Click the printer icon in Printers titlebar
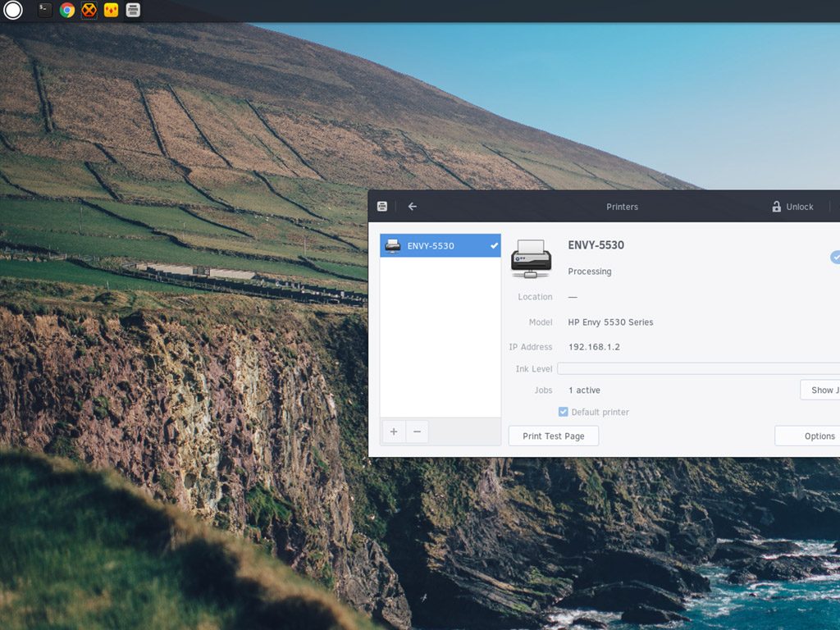Screen dimensions: 840x630 382,207
